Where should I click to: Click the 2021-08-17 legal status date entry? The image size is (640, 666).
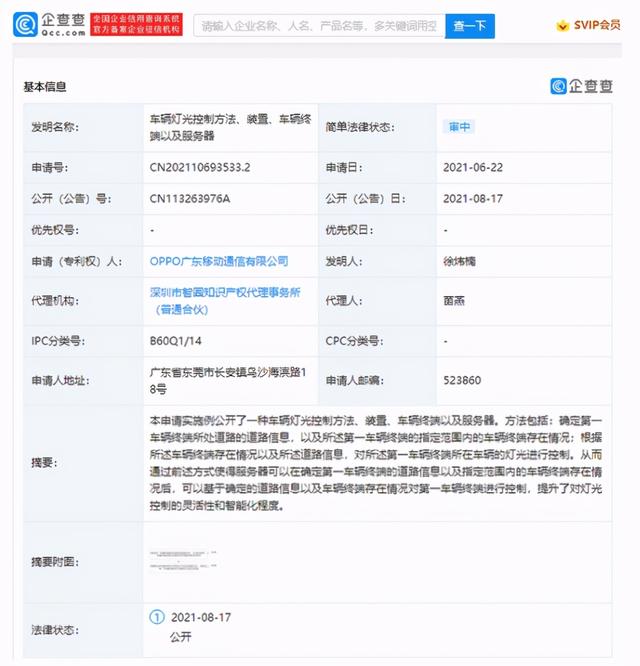[201, 617]
